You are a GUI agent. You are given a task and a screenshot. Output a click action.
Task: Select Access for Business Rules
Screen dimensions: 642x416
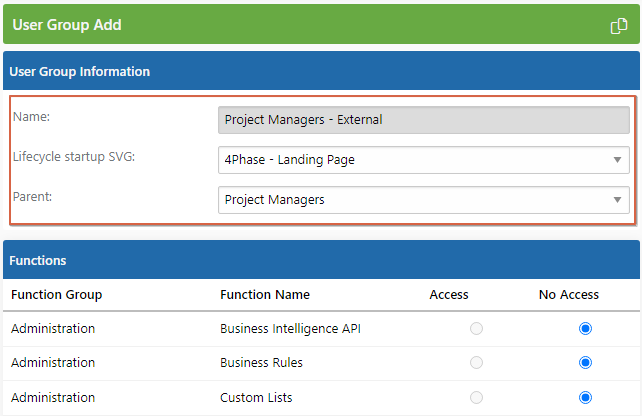tap(476, 362)
